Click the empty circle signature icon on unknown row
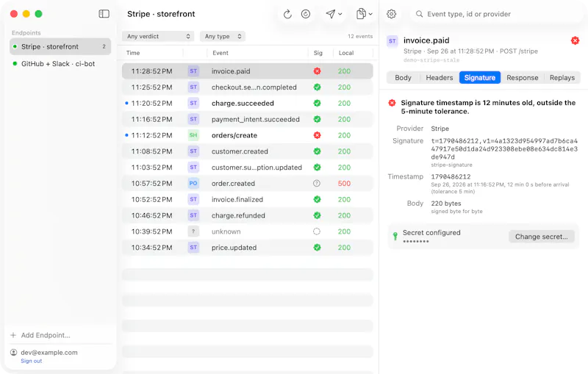588x374 pixels. [x=317, y=231]
